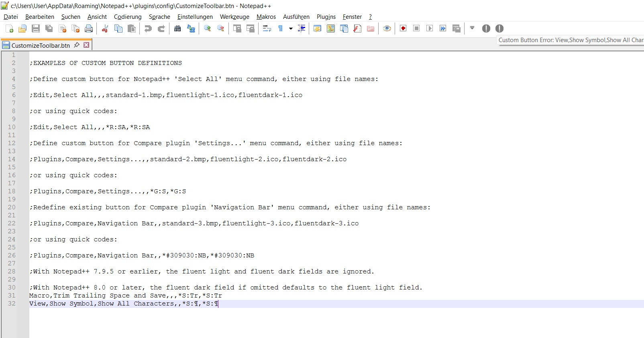Zoom in with the magnifier plus icon
This screenshot has width=644, height=338.
coord(207,28)
